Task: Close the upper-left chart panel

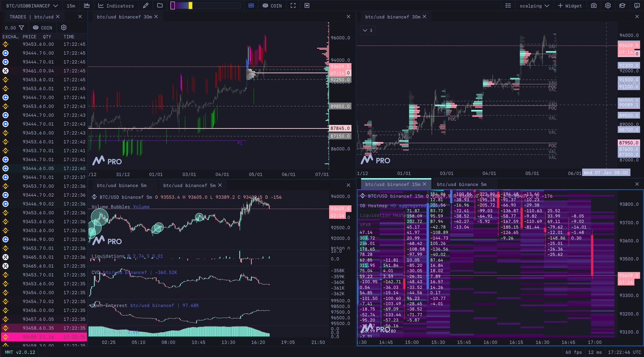Action: [x=349, y=17]
